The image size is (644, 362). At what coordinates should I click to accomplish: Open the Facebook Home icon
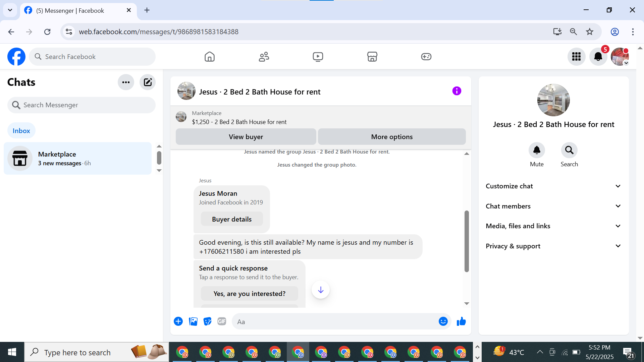coord(210,57)
